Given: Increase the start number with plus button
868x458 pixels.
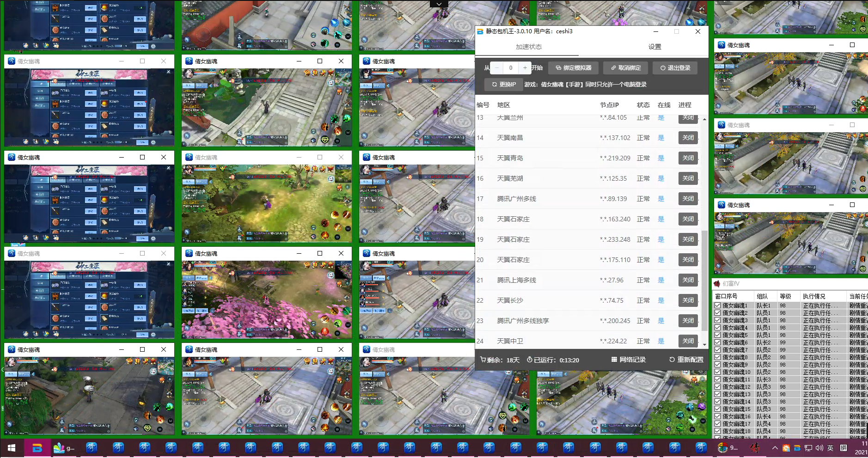Looking at the screenshot, I should [525, 68].
